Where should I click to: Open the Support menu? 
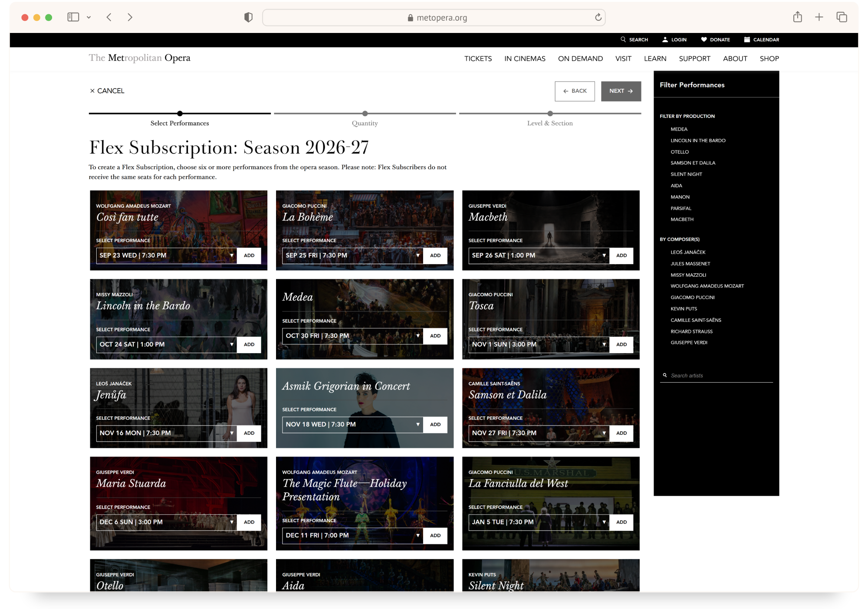click(x=694, y=59)
